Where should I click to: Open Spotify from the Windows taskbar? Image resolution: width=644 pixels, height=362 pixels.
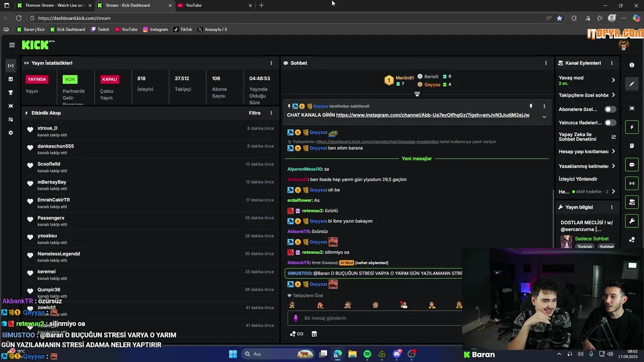[x=367, y=354]
